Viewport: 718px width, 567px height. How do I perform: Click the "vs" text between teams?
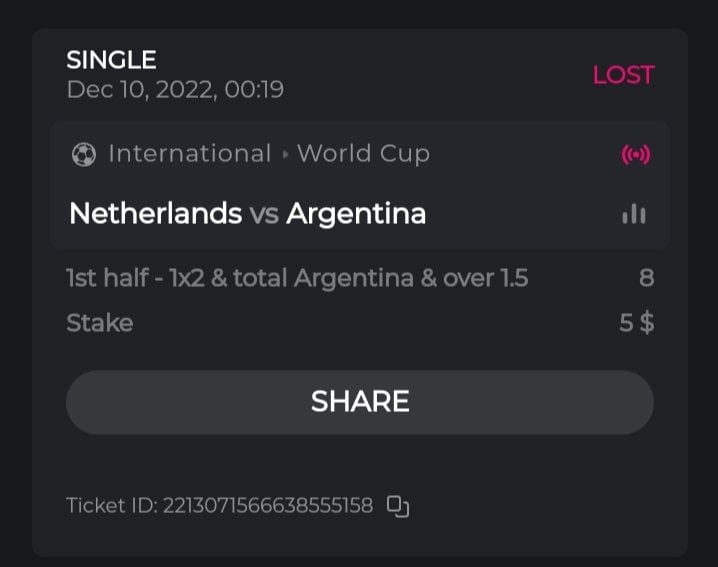point(264,213)
